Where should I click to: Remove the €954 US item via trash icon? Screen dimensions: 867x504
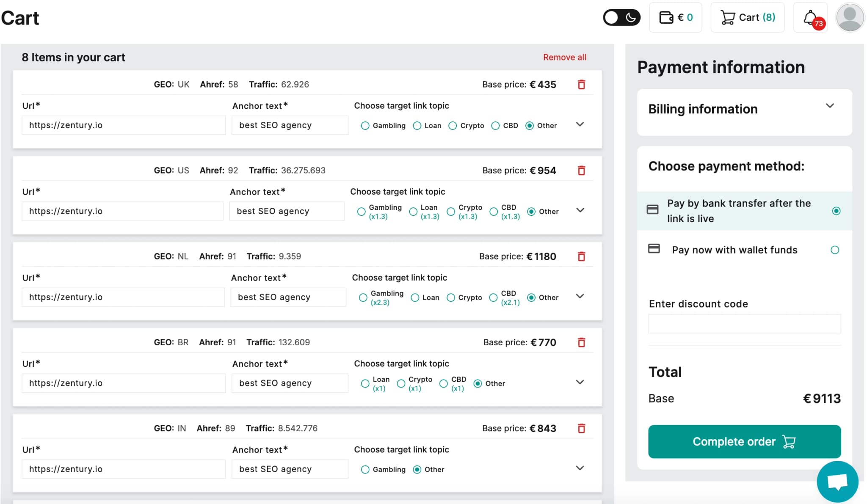(x=581, y=171)
